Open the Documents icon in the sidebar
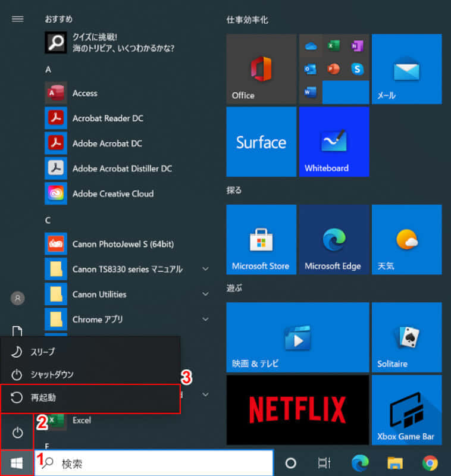Viewport: 451px width, 476px height. (x=17, y=331)
